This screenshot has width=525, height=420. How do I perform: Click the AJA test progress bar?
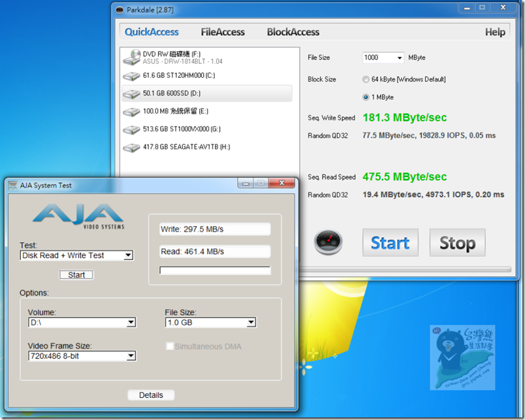[215, 270]
